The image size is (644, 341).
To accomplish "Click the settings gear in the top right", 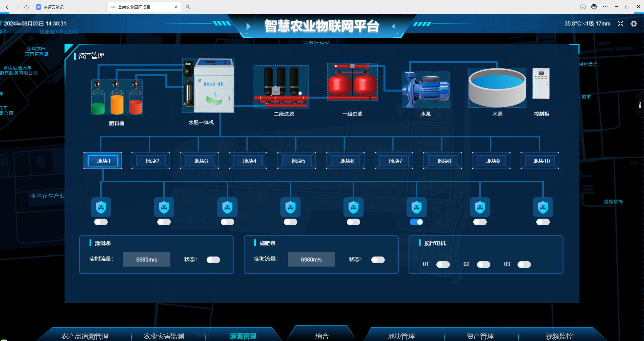I will coord(634,23).
